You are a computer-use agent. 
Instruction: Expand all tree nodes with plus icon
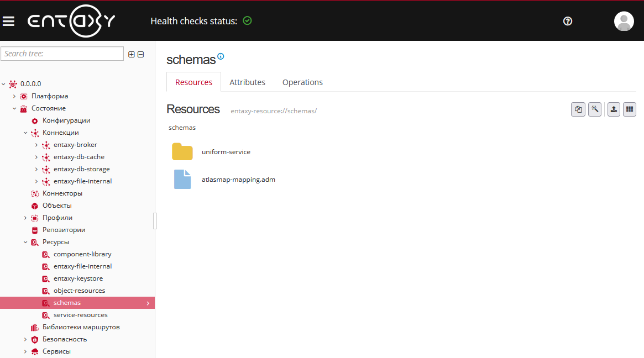coord(132,54)
